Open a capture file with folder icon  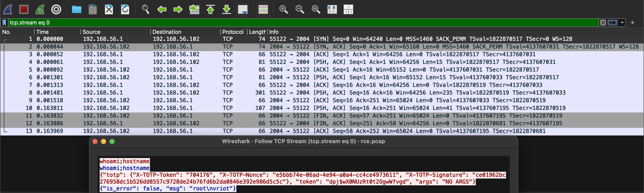76,10
